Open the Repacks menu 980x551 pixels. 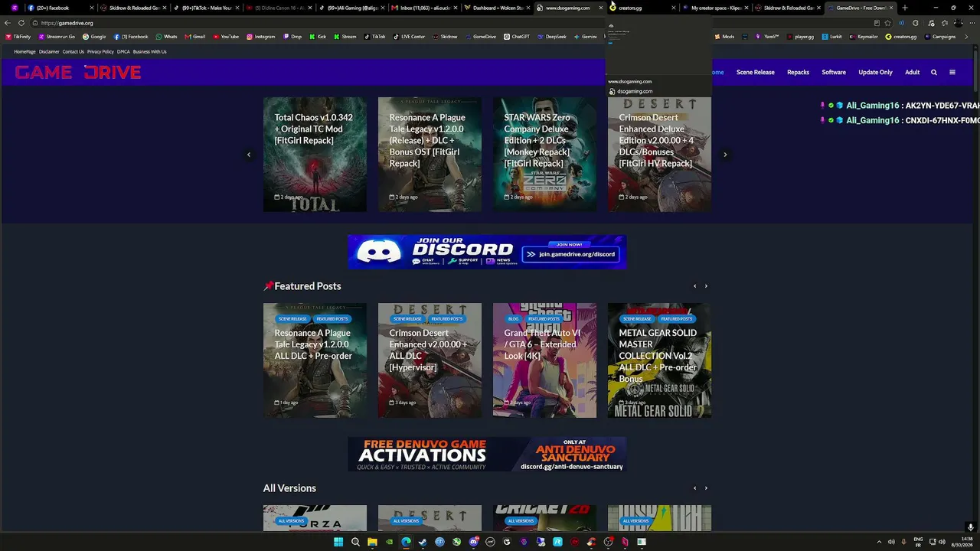pyautogui.click(x=799, y=72)
